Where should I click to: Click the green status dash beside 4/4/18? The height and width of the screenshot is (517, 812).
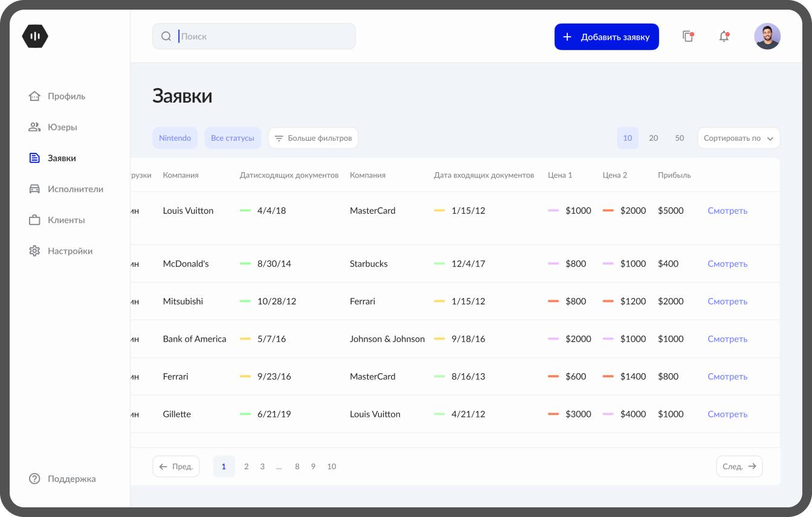tap(245, 210)
